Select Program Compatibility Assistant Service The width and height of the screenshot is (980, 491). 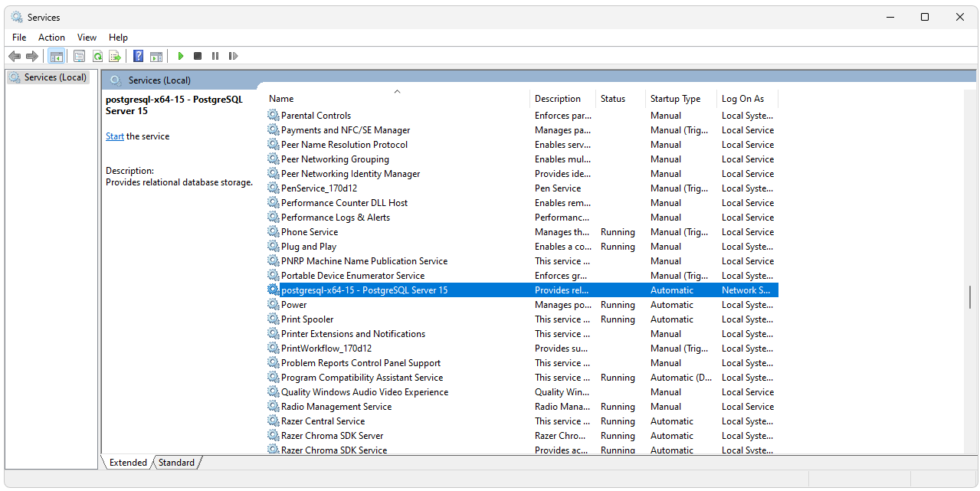tap(362, 378)
